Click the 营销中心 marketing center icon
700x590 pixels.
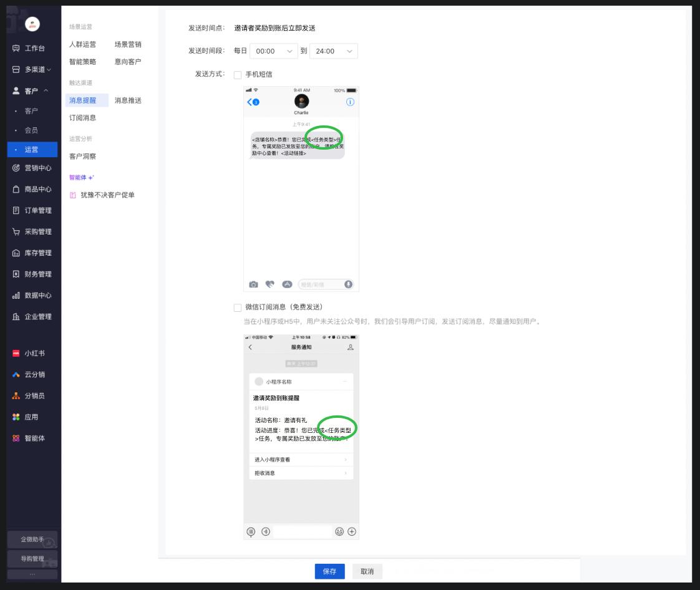click(x=16, y=168)
